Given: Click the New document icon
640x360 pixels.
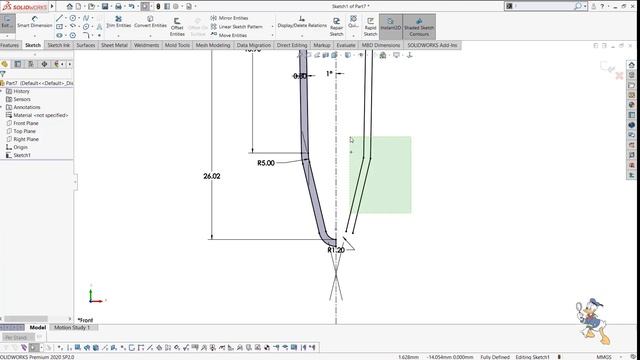Looking at the screenshot, I should 78,6.
